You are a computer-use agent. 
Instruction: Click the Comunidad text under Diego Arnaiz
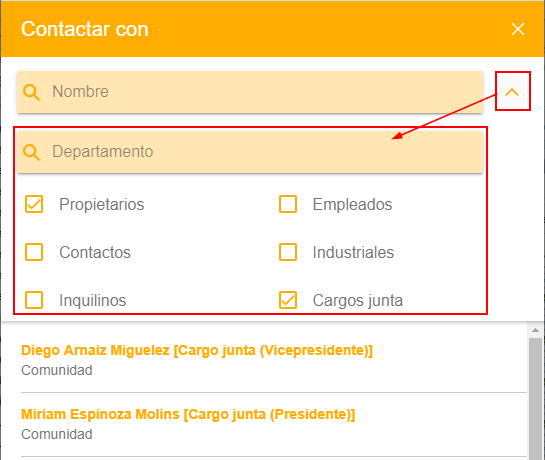coord(57,370)
